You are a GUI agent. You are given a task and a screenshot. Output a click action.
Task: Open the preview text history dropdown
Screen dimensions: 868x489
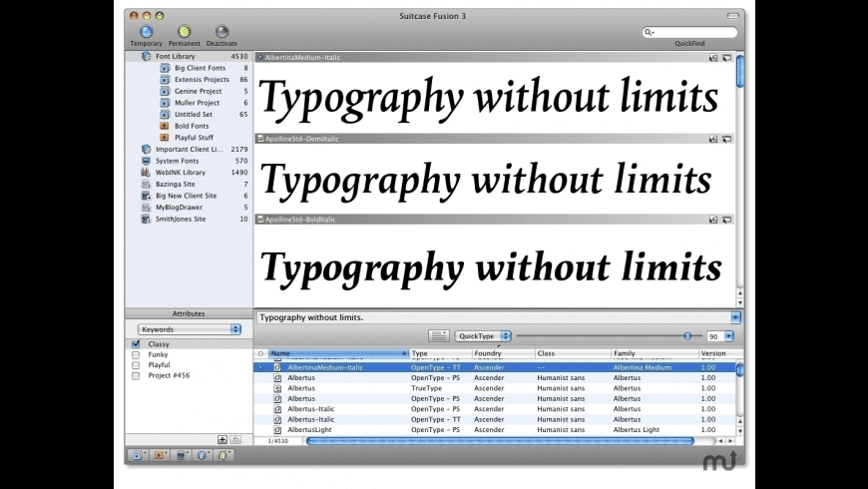click(735, 317)
